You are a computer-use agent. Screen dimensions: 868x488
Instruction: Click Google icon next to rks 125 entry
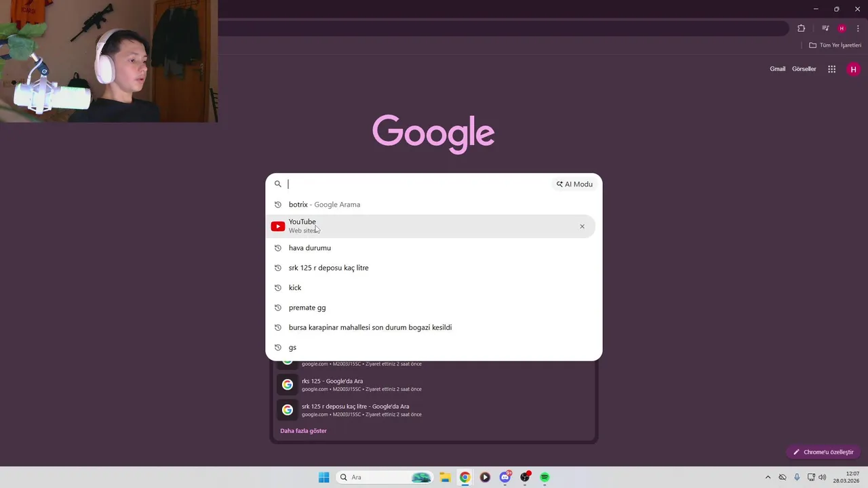(x=288, y=385)
